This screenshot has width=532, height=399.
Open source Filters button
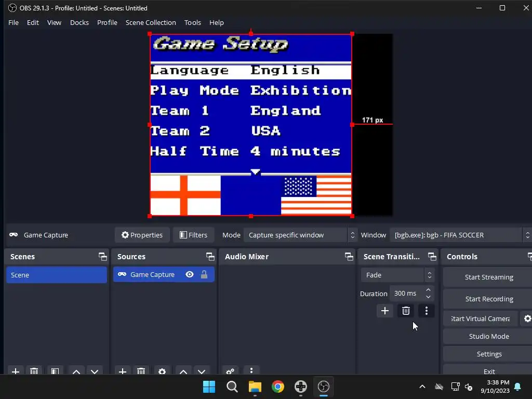[193, 235]
